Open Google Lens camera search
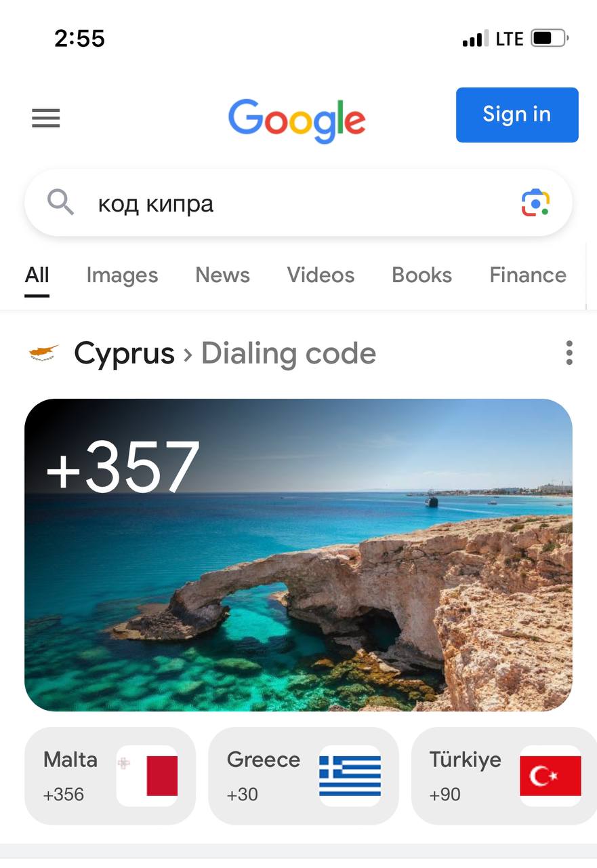Screen dimensions: 597x868 [x=535, y=203]
